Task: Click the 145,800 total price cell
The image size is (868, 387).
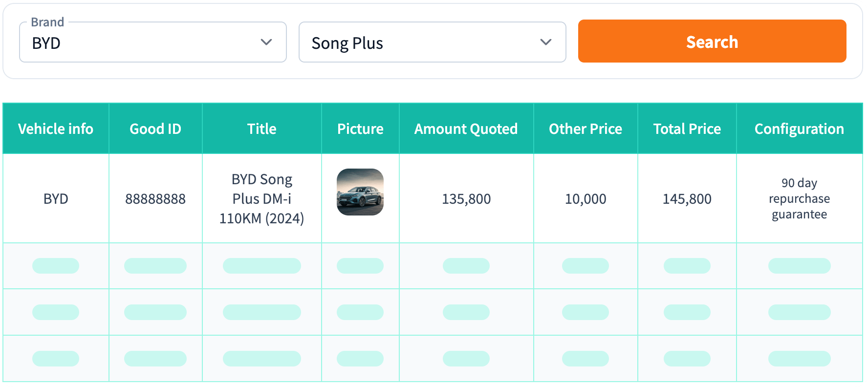Action: point(687,199)
